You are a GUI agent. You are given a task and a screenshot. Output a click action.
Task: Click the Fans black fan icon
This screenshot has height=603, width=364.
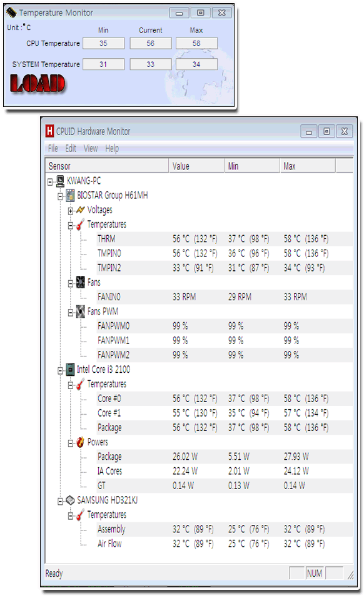(x=80, y=282)
